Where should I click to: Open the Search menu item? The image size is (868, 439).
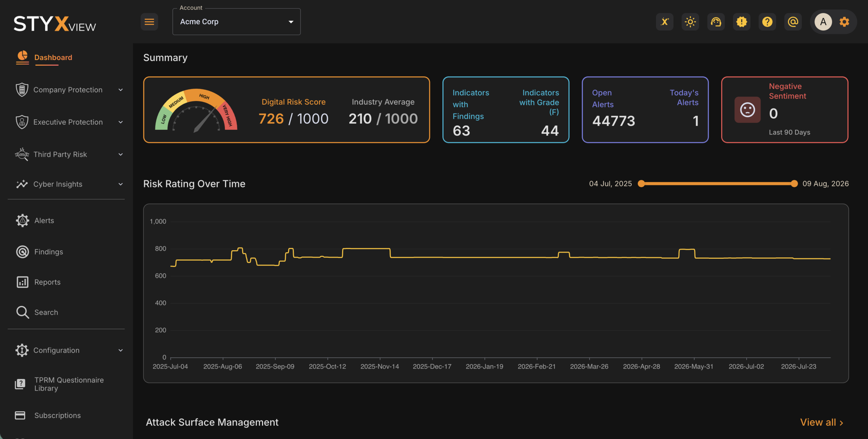46,312
